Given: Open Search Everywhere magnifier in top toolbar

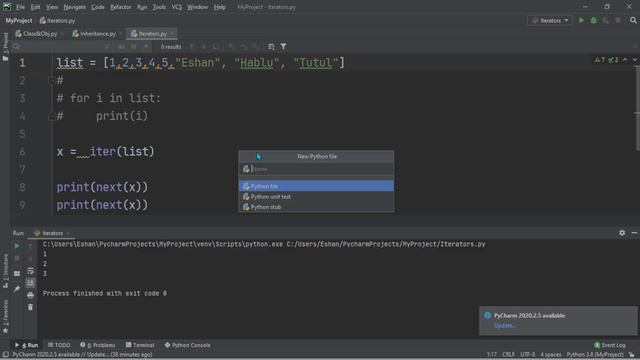Looking at the screenshot, I should [633, 20].
